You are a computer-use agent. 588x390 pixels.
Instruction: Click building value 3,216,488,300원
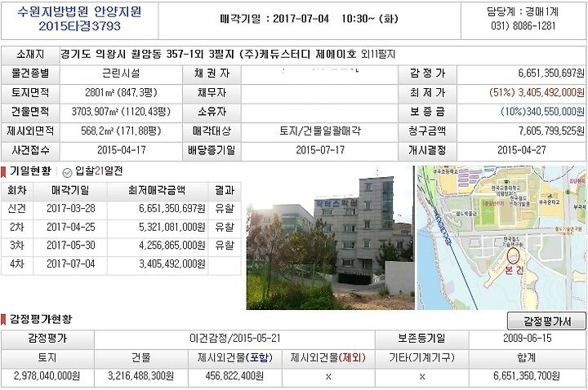(x=140, y=376)
